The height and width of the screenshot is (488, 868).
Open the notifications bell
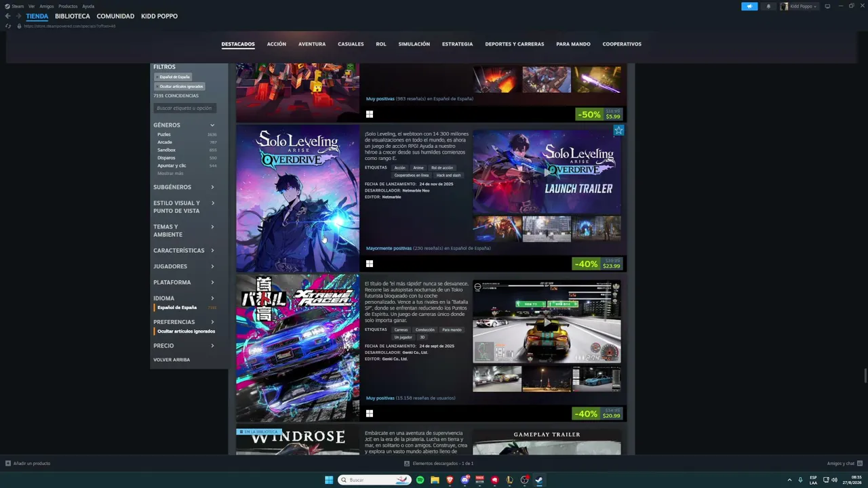768,6
